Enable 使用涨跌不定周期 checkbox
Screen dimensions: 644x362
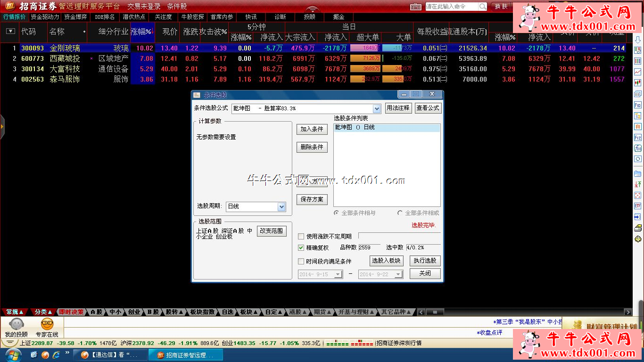coord(301,236)
